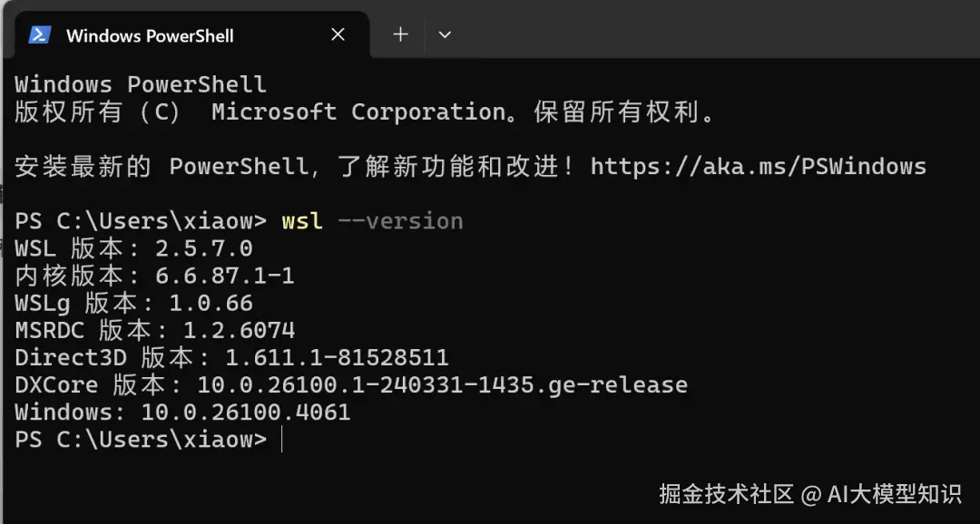Click the first PS C:\Users\xiaow> prompt text
Screen dimensions: 980x524
coord(141,221)
